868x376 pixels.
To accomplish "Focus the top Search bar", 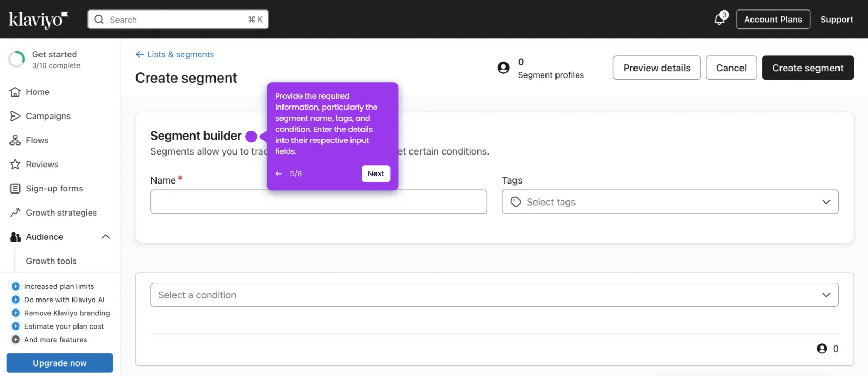I will pos(178,20).
